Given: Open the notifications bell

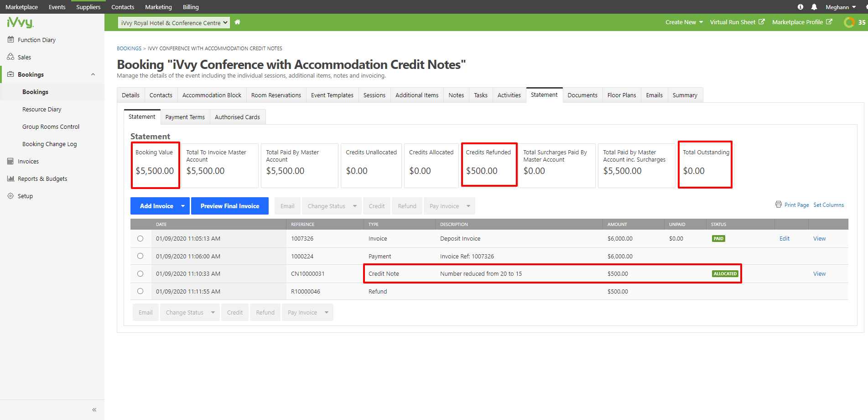Looking at the screenshot, I should (x=814, y=7).
